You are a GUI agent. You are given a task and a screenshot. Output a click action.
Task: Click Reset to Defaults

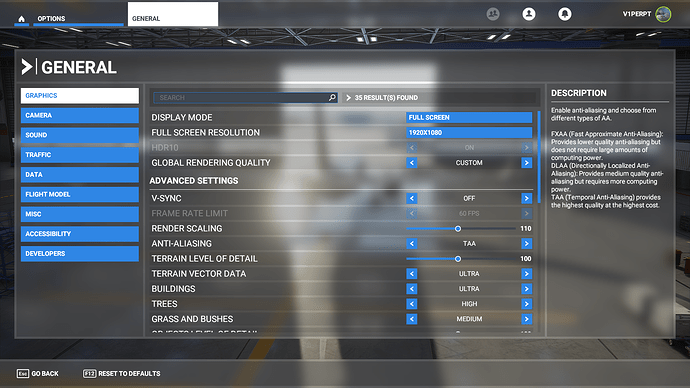coord(122,373)
